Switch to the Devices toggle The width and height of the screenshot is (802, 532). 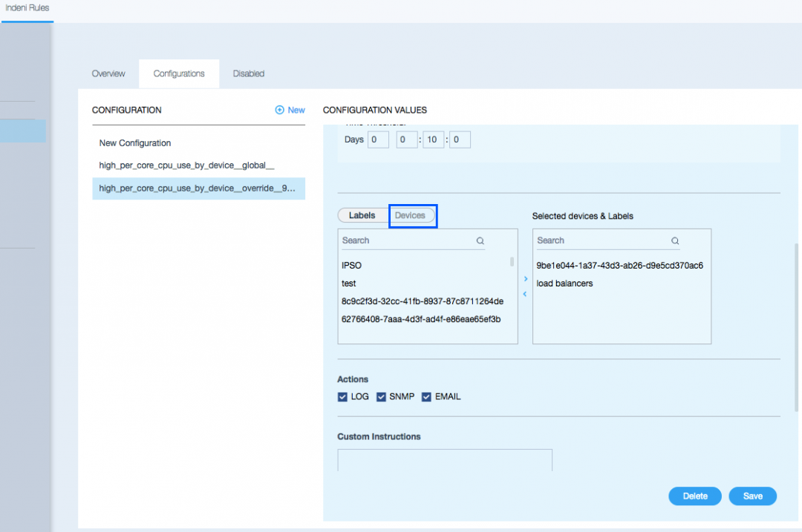pyautogui.click(x=411, y=215)
